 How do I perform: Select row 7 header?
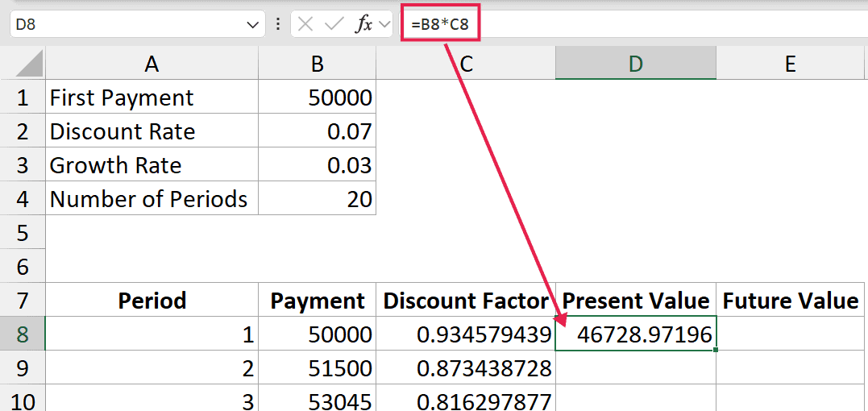click(x=22, y=301)
